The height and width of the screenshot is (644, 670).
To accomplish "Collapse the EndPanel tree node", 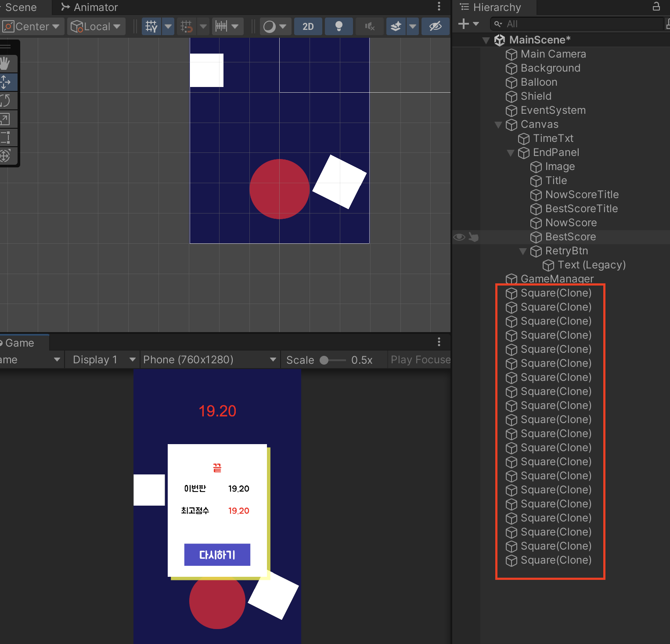I will pyautogui.click(x=511, y=153).
